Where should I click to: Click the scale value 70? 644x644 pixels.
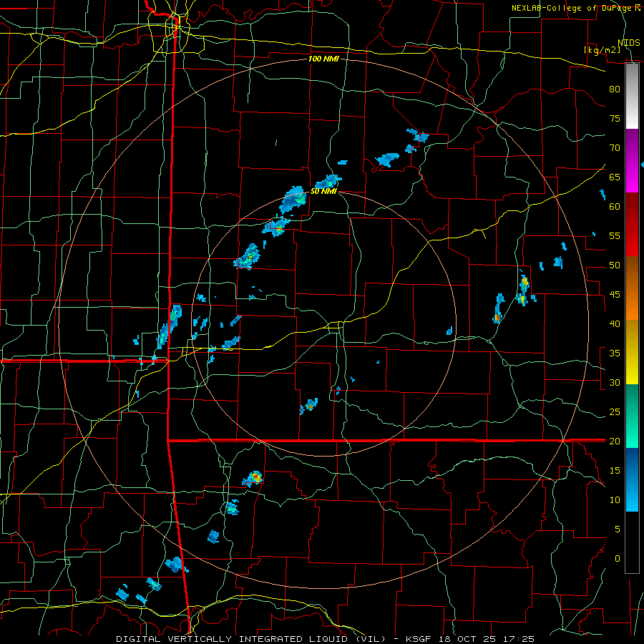pos(615,148)
